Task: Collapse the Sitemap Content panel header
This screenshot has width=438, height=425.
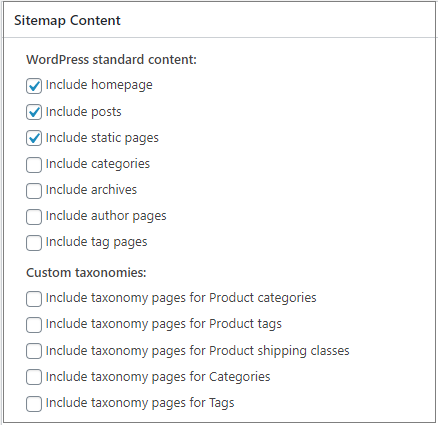Action: (219, 20)
